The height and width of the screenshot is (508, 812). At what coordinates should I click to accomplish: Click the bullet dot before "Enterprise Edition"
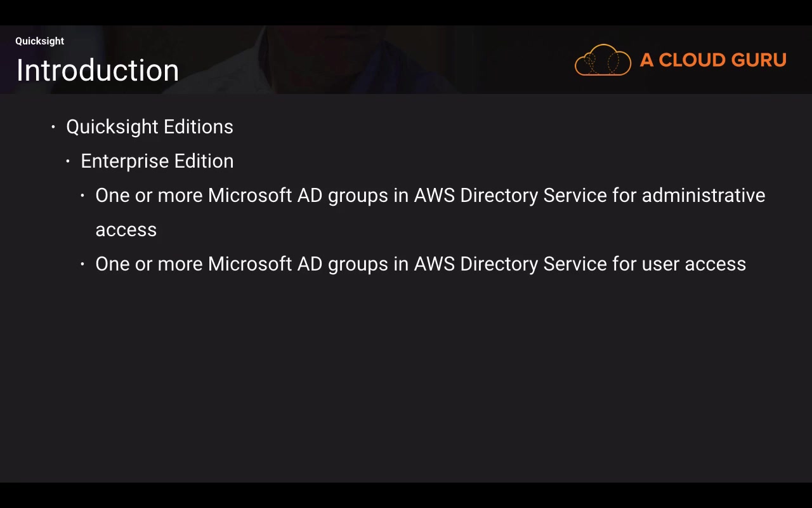tap(68, 161)
